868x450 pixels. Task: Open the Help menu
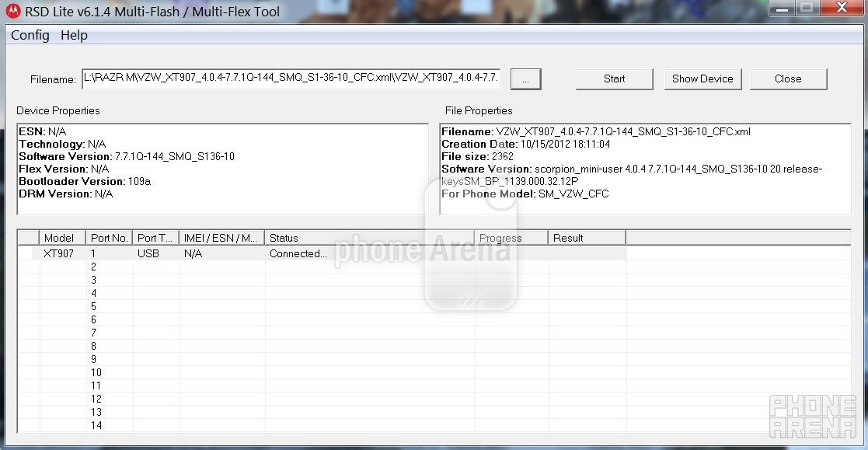click(74, 36)
